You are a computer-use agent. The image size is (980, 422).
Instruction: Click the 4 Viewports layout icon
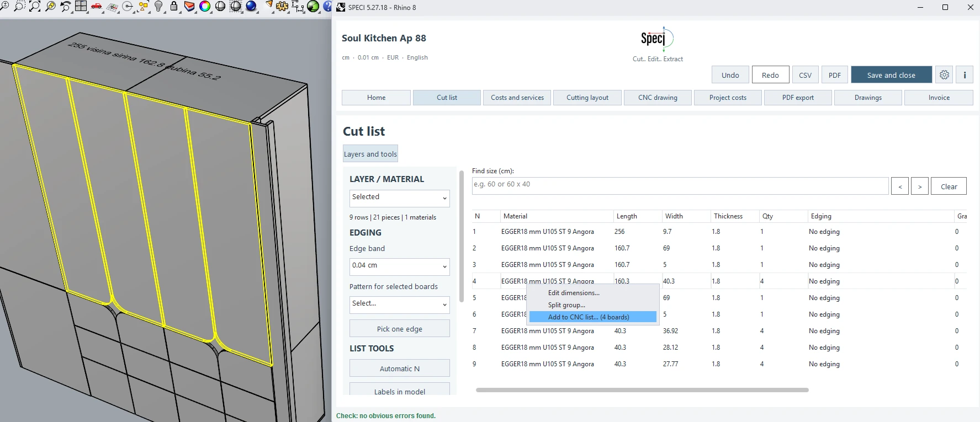click(81, 6)
